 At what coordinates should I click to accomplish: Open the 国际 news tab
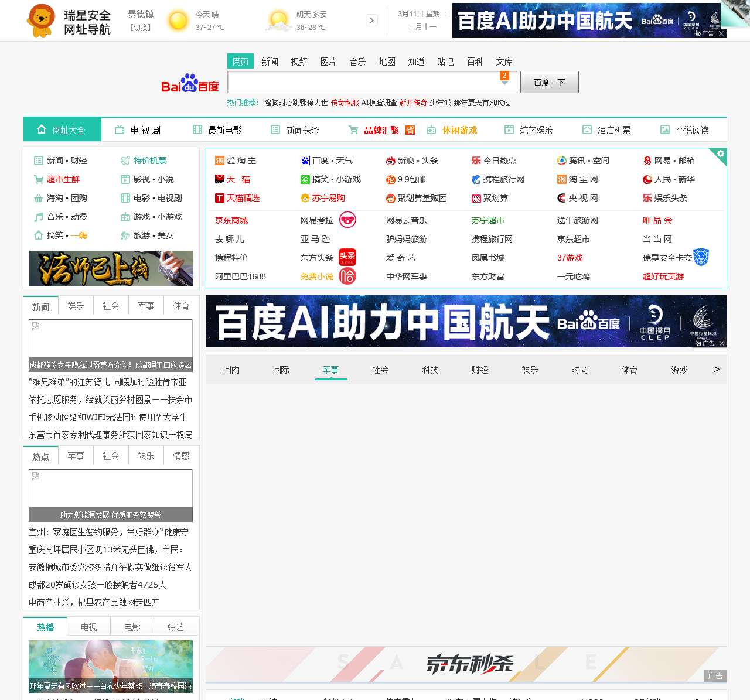click(281, 370)
